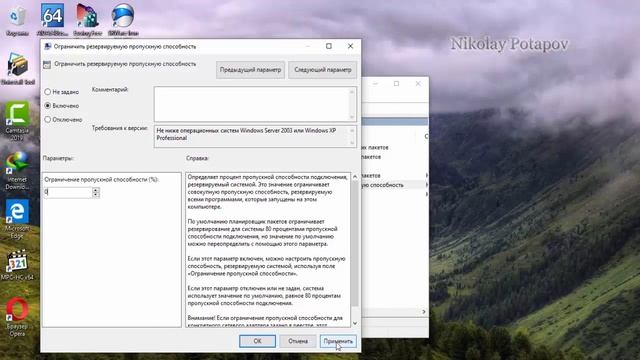Screen dimensions: 640x360
Task: Click help text scrollbar down arrow
Action: (x=355, y=323)
